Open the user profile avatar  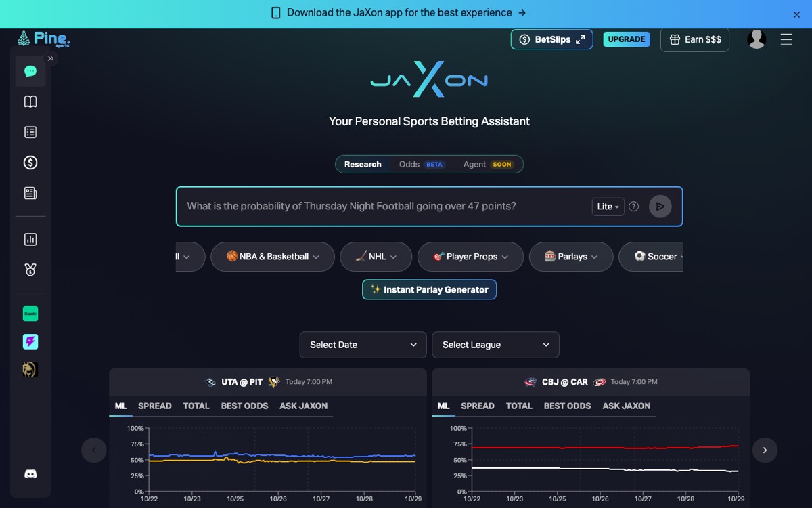tap(757, 39)
